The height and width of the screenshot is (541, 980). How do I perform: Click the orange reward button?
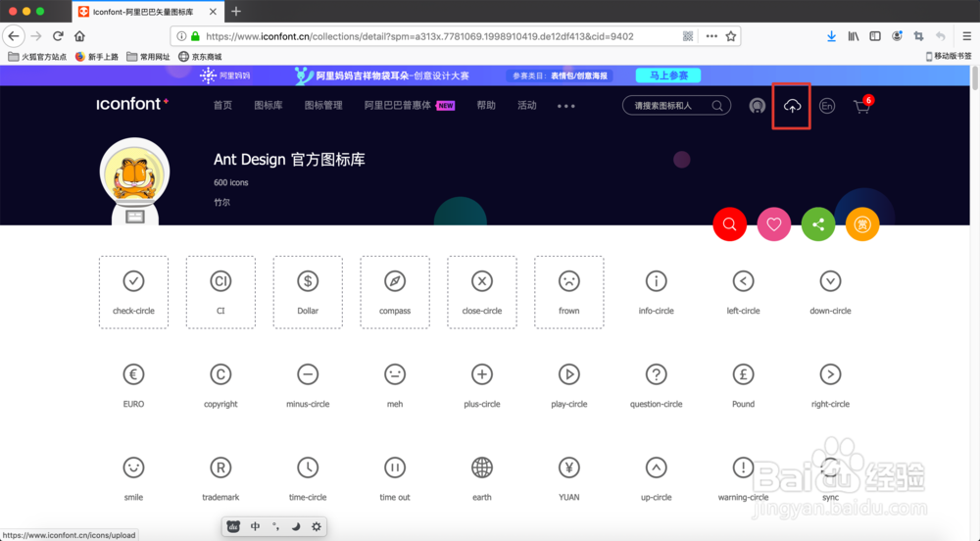coord(862,224)
